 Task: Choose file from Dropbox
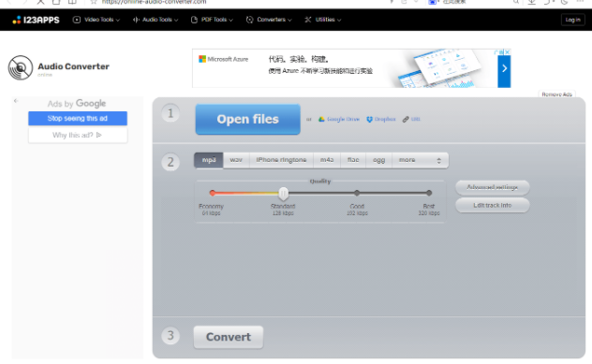(x=381, y=119)
